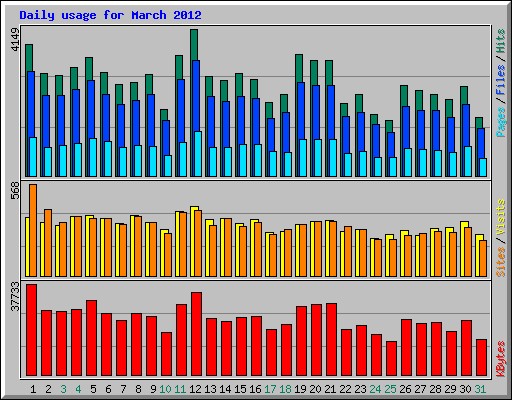512x400 pixels.
Task: Click day 31 on the x-axis
Action: pyautogui.click(x=480, y=389)
